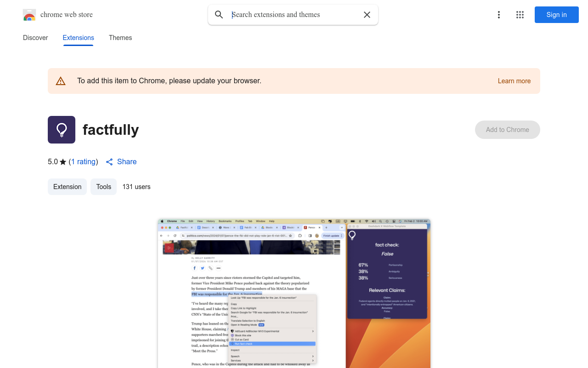Image resolution: width=588 pixels, height=368 pixels.
Task: Click the browser update warning message
Action: pyautogui.click(x=169, y=81)
